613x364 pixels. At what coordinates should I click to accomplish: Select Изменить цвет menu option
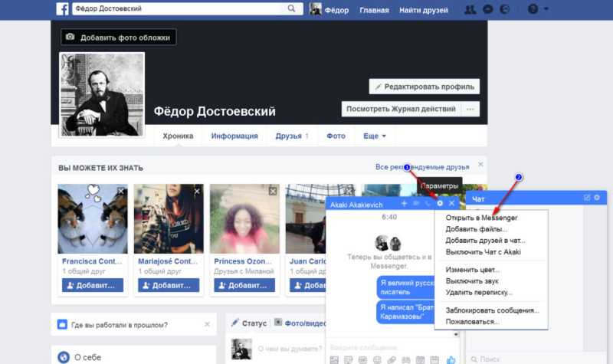[x=472, y=270]
